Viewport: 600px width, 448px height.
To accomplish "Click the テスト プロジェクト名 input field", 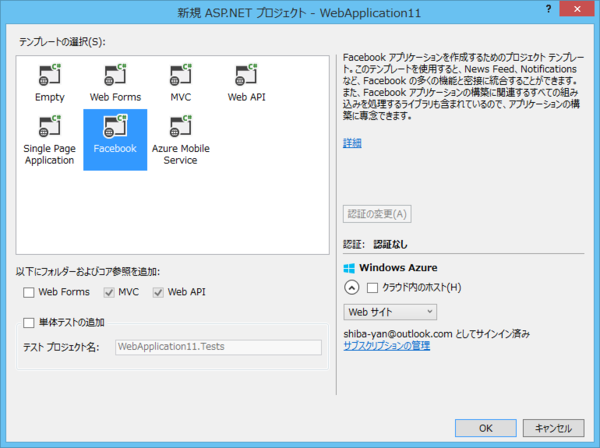I will pos(218,347).
